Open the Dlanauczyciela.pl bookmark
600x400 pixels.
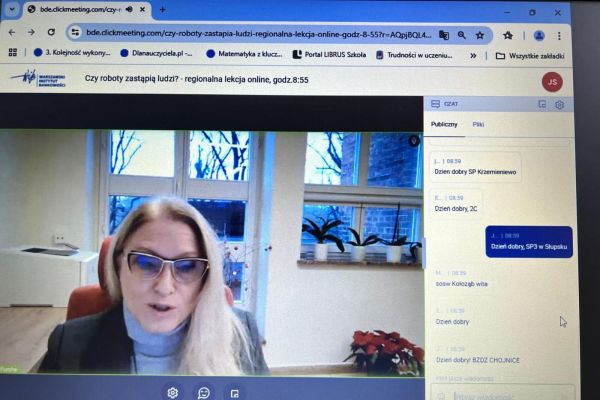pos(156,53)
